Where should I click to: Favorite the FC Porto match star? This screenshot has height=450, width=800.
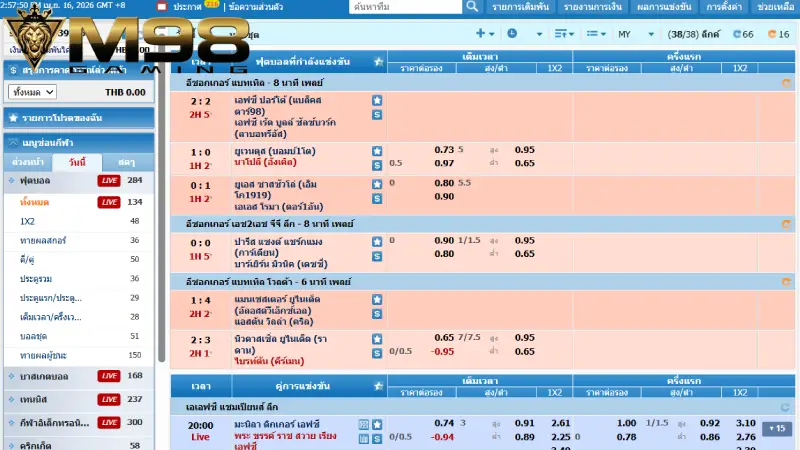[377, 100]
